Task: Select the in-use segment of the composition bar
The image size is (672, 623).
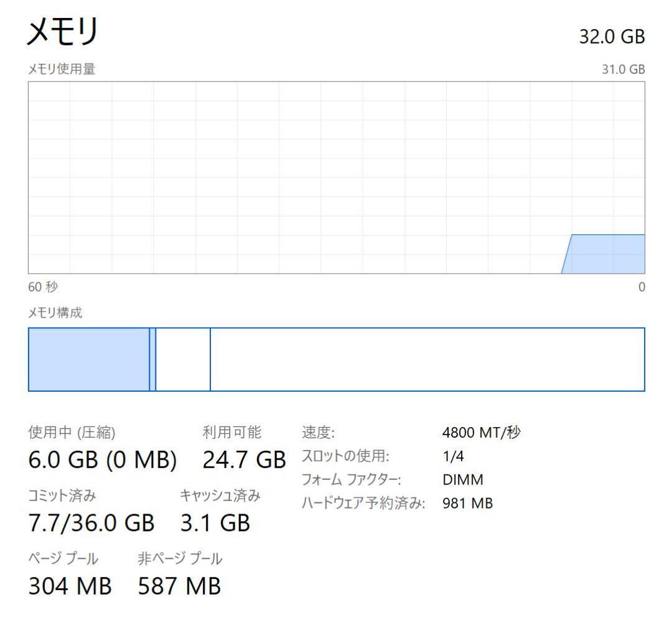Action: tap(87, 359)
